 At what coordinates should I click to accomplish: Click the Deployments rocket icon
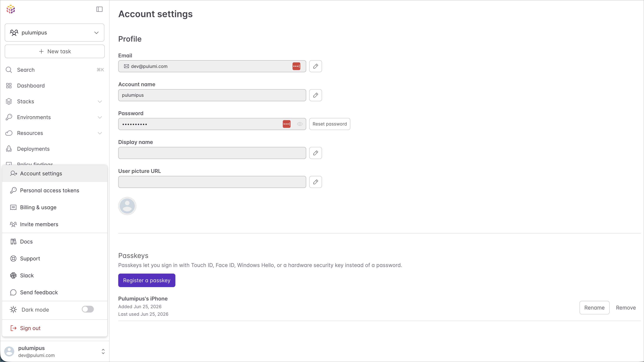[x=9, y=149]
